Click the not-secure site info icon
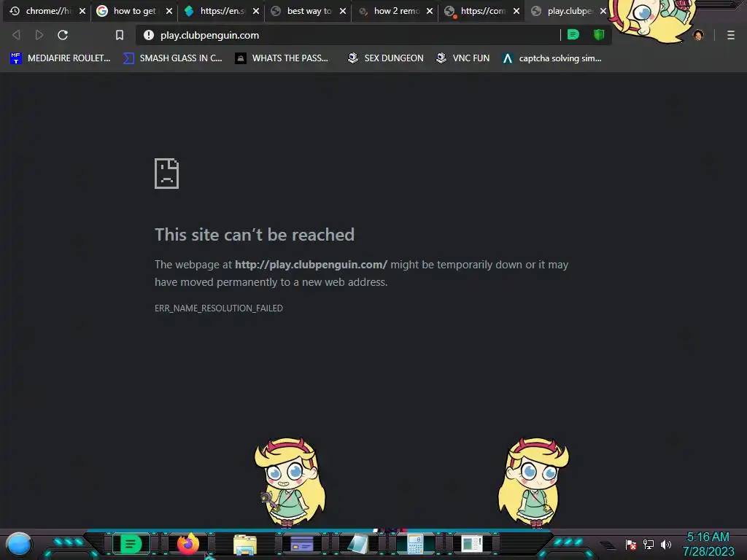Screen dimensions: 747x560 [x=149, y=35]
